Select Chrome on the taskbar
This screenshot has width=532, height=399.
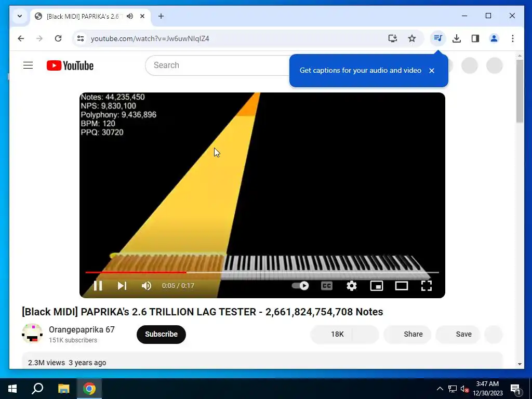[x=89, y=389]
